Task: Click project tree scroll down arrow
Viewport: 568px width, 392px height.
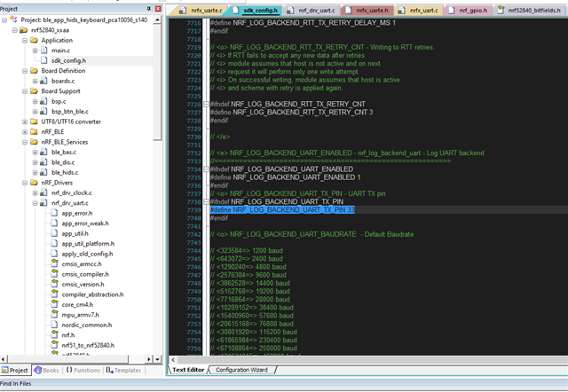Action: click(x=157, y=359)
